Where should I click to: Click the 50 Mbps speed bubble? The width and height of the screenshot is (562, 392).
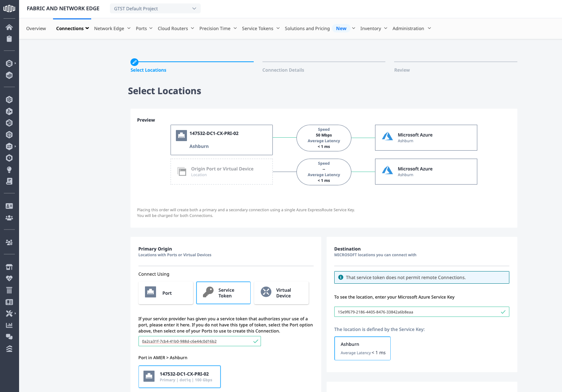tap(324, 138)
